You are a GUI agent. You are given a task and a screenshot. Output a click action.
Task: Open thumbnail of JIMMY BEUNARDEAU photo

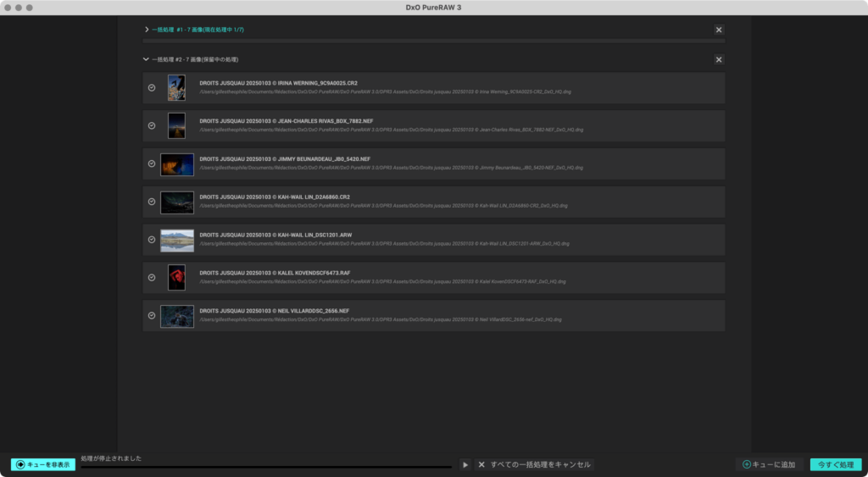pyautogui.click(x=177, y=164)
